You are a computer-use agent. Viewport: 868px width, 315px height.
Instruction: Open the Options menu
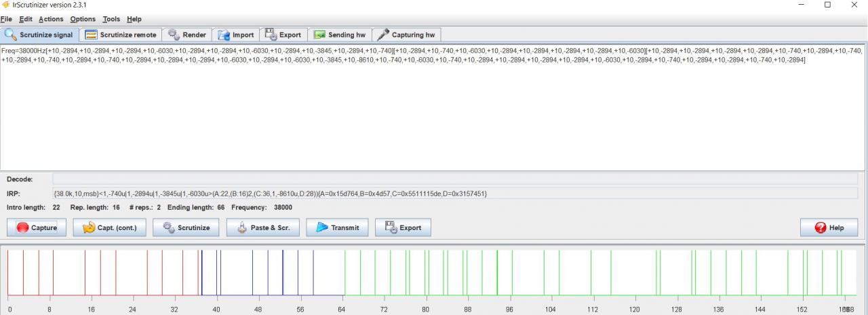(83, 19)
